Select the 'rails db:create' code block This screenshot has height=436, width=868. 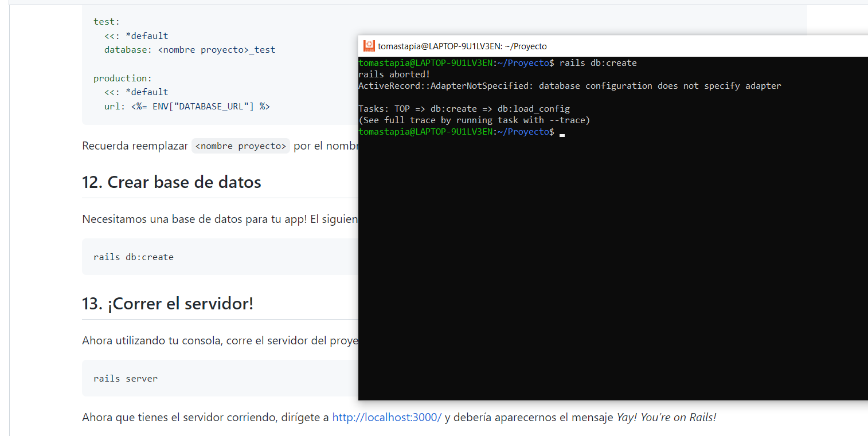click(x=133, y=257)
